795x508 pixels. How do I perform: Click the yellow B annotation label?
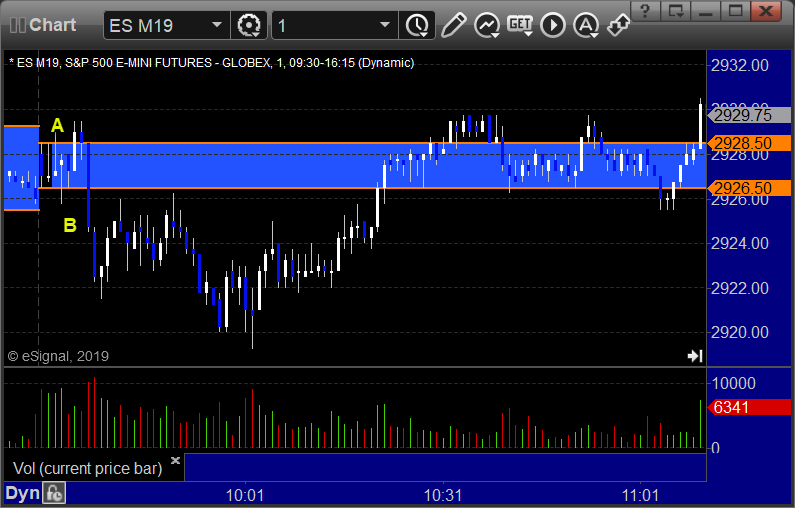pos(70,225)
